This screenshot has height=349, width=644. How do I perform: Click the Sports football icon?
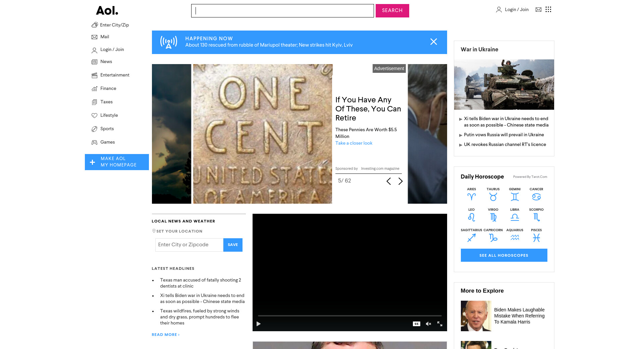click(95, 129)
